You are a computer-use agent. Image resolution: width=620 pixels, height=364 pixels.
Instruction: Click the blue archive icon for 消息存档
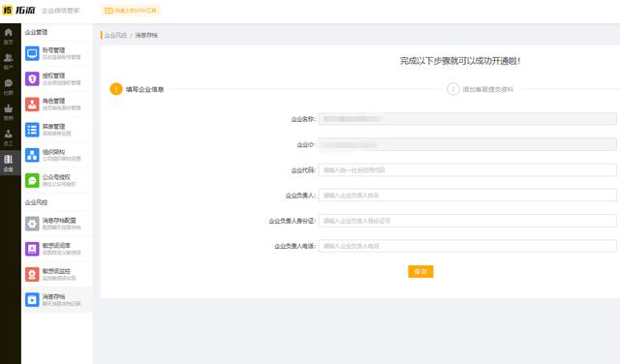32,299
